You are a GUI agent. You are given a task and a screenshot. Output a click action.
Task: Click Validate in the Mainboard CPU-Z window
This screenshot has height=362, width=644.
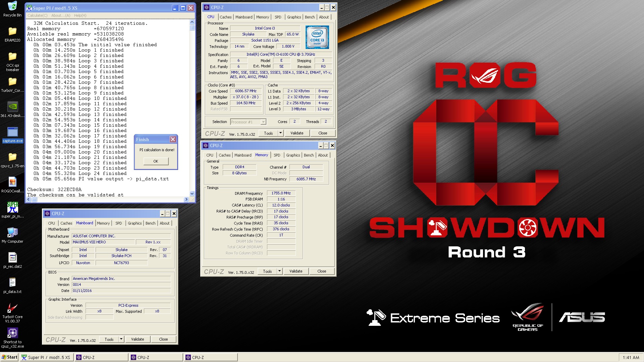(x=138, y=339)
